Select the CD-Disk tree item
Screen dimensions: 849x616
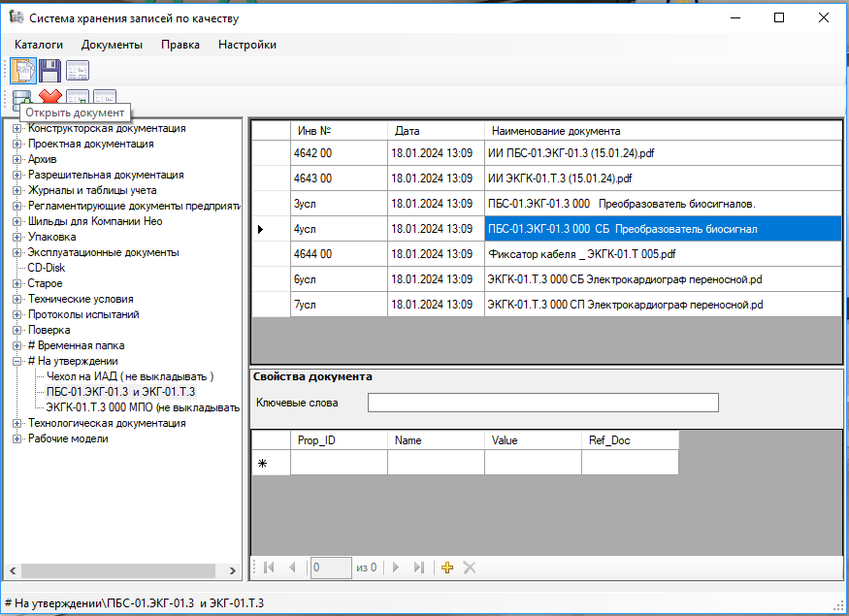coord(46,268)
